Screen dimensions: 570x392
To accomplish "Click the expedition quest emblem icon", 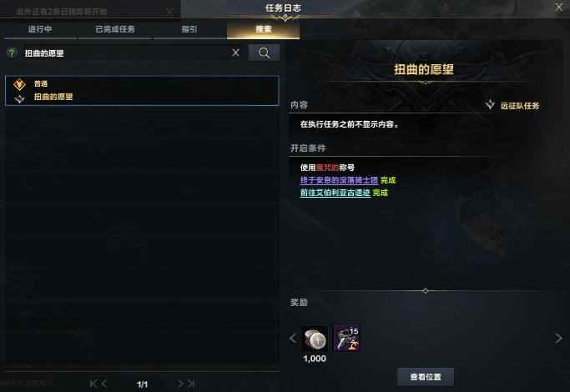I will [490, 105].
